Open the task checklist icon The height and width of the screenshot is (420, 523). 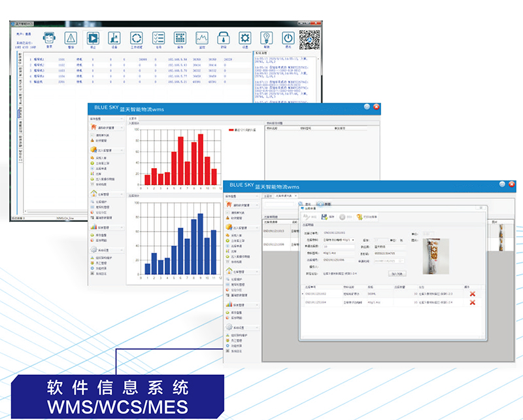coord(158,39)
